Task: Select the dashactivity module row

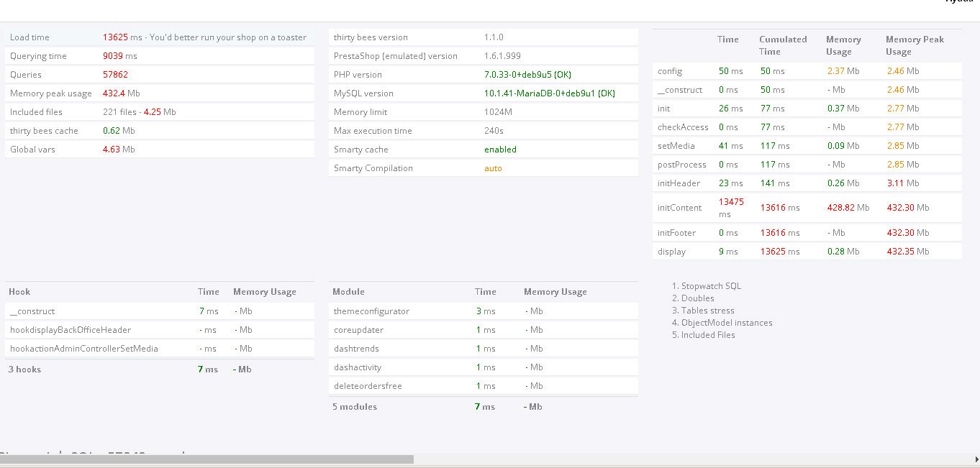Action: [484, 367]
